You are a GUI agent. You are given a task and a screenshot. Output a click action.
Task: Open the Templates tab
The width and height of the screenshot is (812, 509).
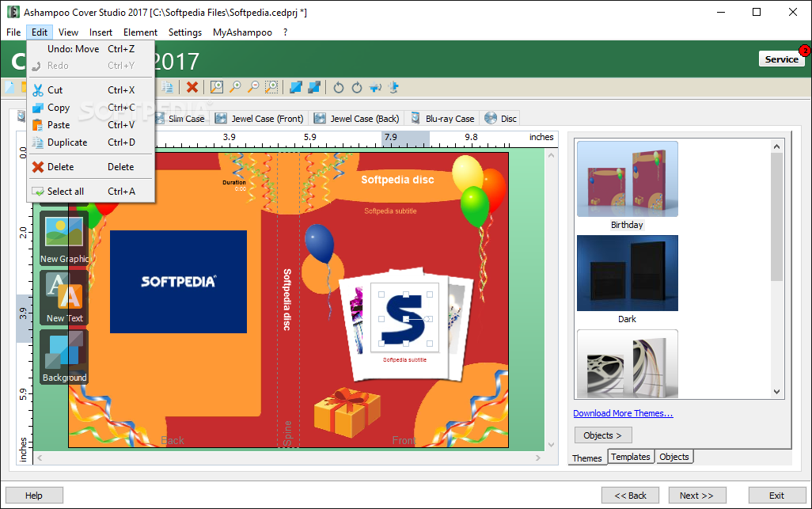point(630,457)
